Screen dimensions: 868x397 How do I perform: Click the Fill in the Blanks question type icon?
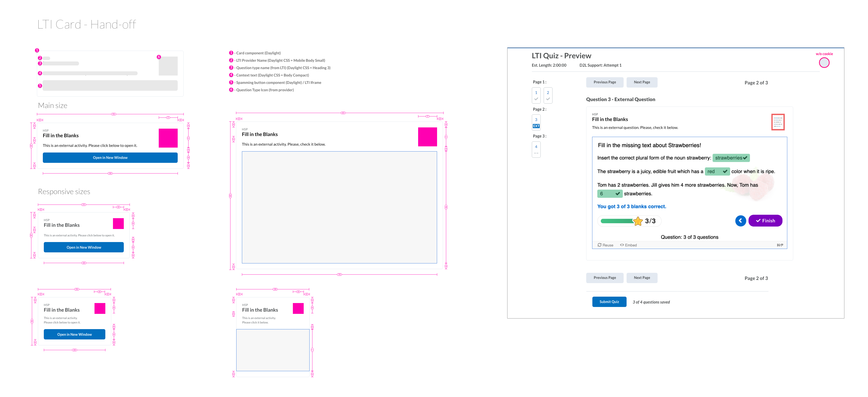[778, 122]
